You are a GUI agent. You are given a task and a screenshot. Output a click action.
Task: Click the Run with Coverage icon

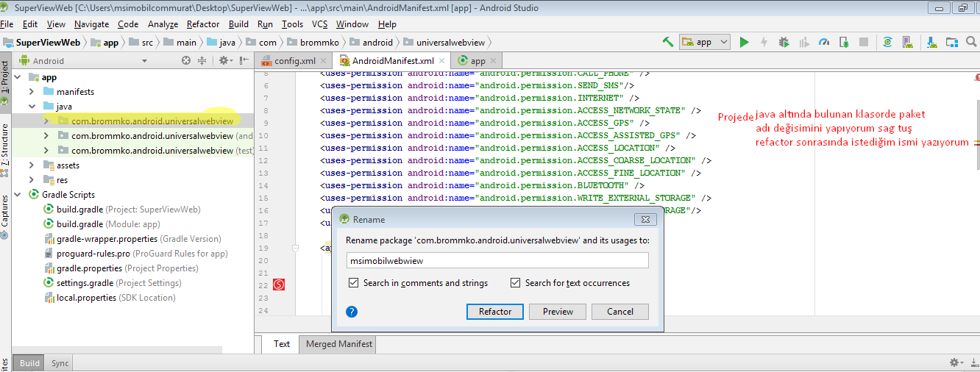[x=804, y=43]
